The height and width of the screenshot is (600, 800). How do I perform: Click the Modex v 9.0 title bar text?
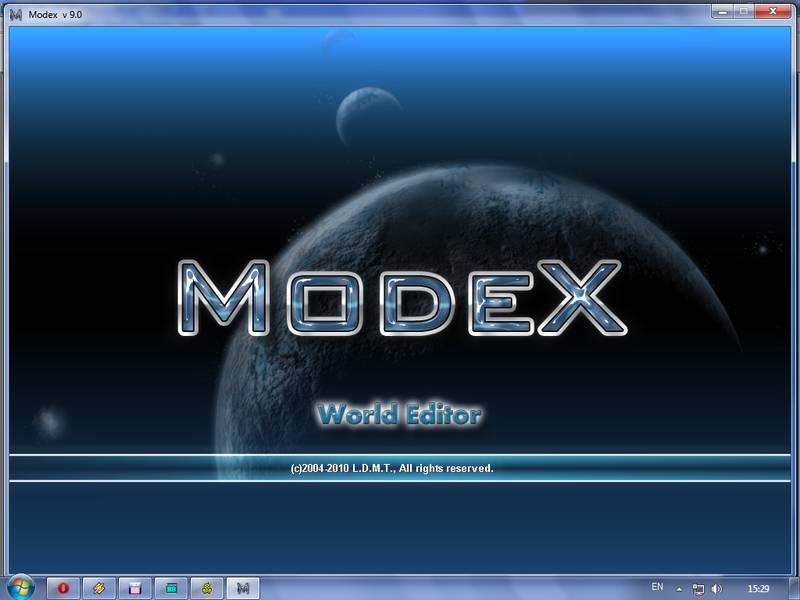(59, 14)
